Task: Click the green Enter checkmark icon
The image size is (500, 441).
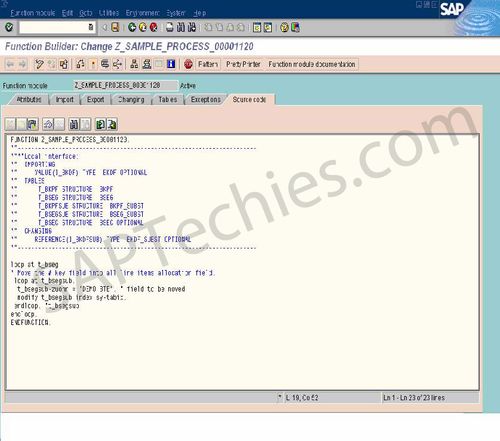Action: [x=9, y=27]
